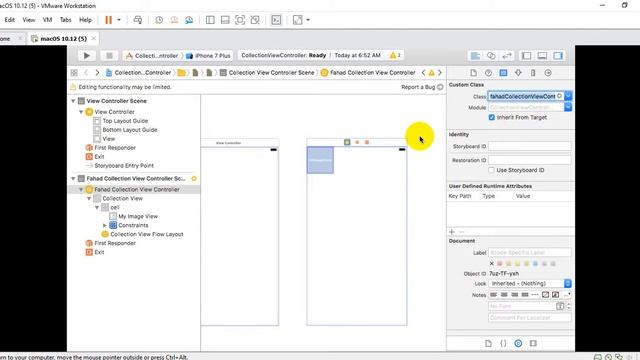The width and height of the screenshot is (640, 360).
Task: Open the version editor
Action: click(x=507, y=56)
